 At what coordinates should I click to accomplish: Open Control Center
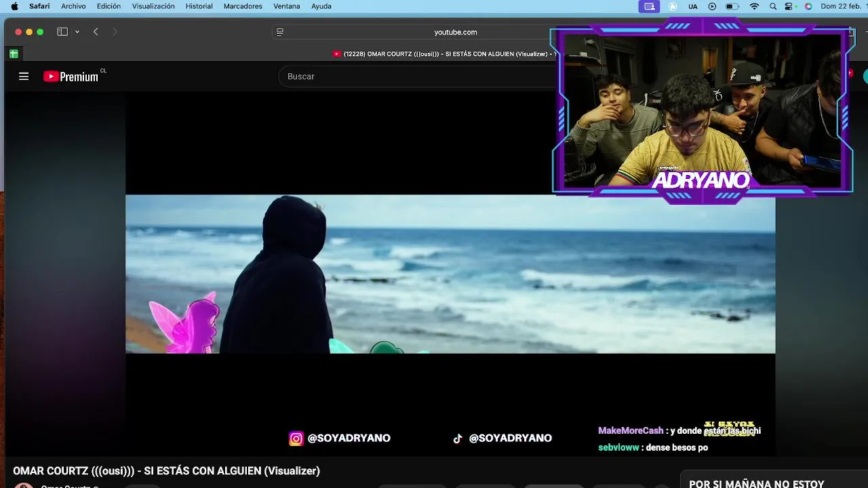[790, 6]
